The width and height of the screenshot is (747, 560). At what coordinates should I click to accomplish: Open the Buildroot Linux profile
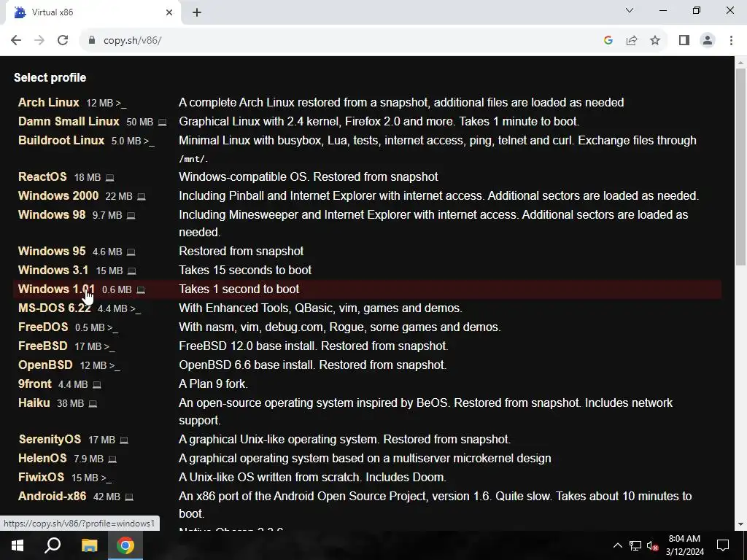tap(61, 141)
